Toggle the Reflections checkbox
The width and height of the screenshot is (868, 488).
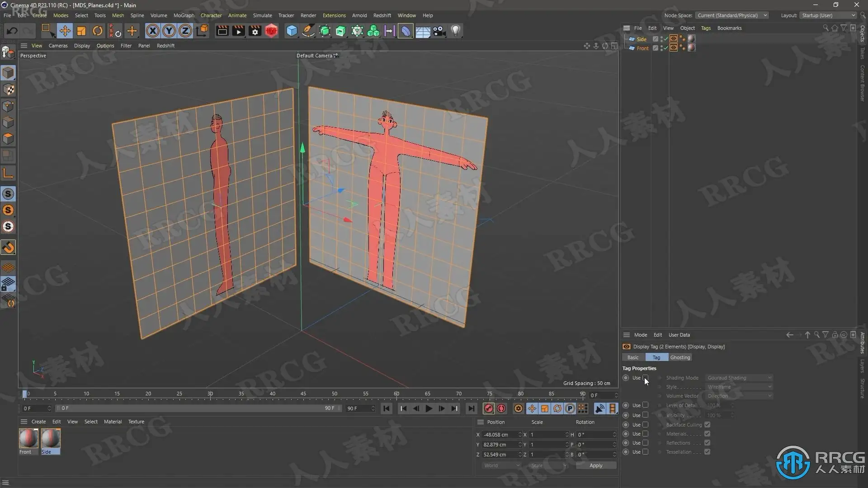(x=707, y=443)
